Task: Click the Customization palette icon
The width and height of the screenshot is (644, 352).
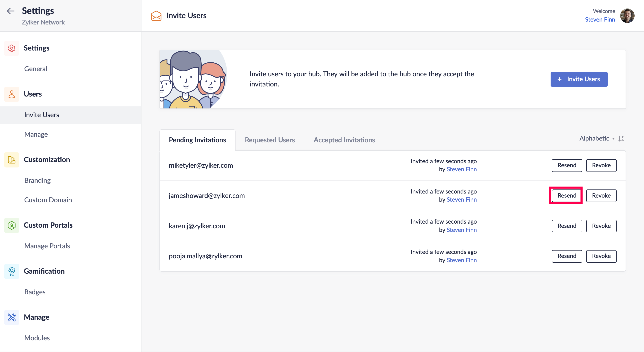Action: tap(11, 160)
